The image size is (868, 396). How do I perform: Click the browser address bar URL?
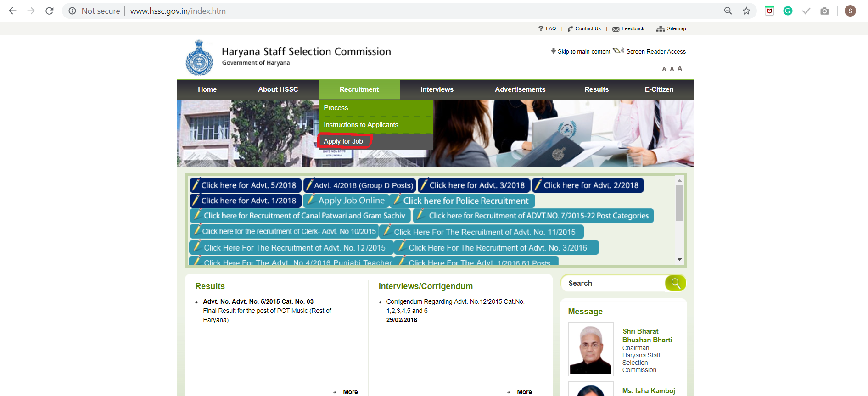178,11
